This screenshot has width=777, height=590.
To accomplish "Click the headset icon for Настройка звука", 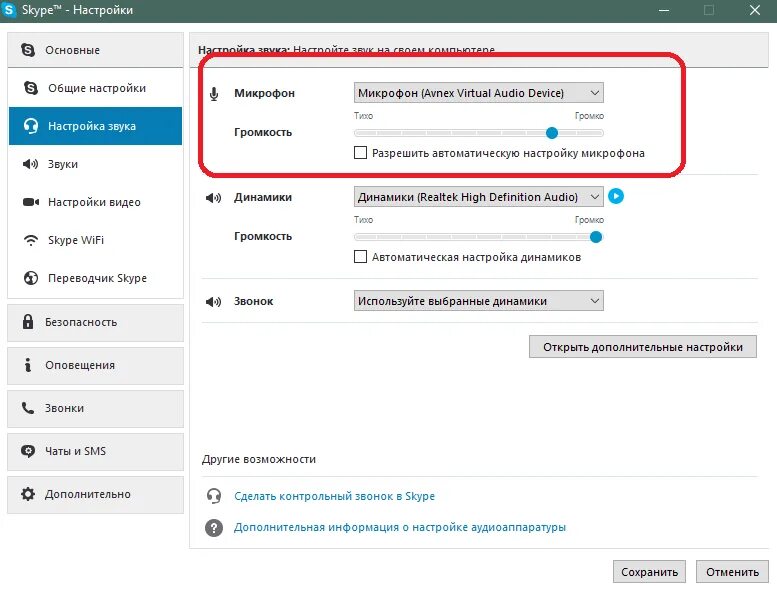I will coord(31,126).
